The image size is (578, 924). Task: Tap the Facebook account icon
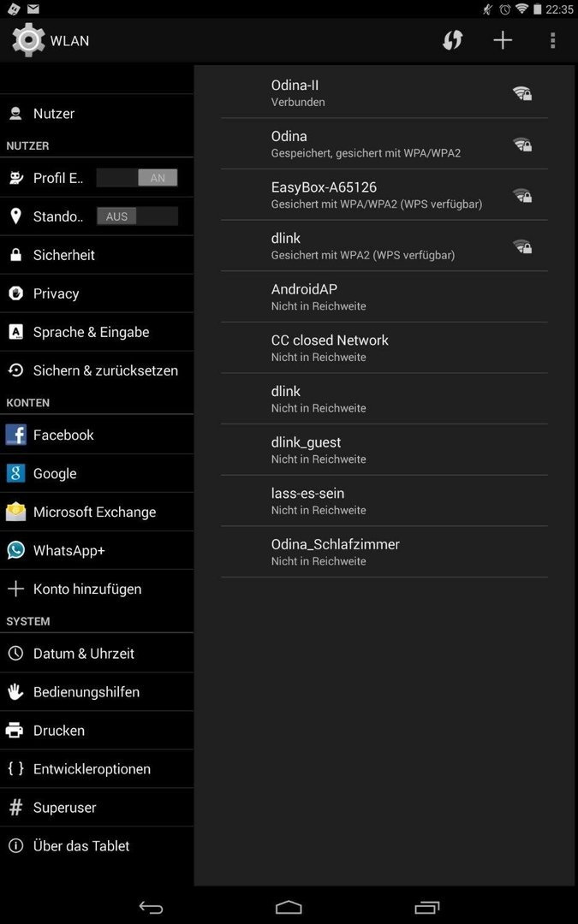point(16,435)
